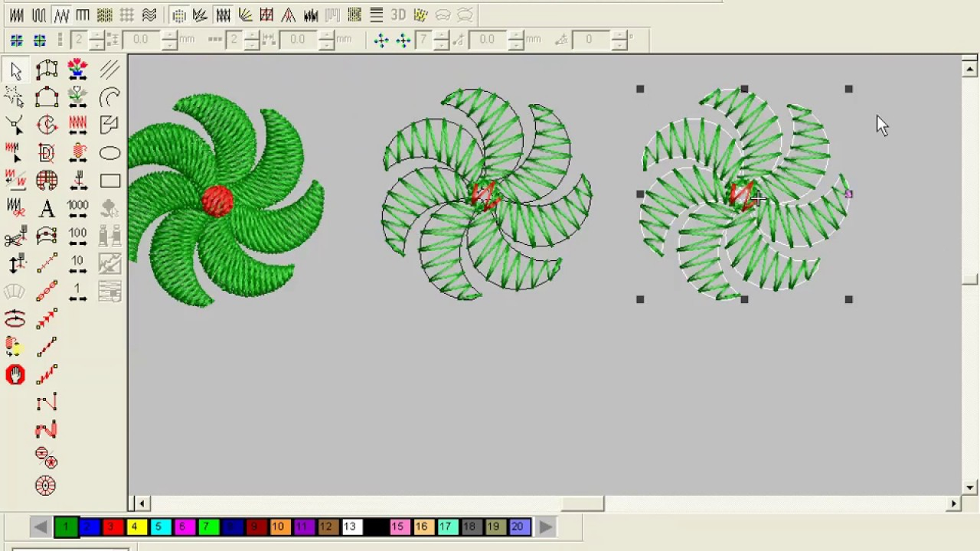Click the travel by 10 stitches icon
Image resolution: width=980 pixels, height=551 pixels.
[77, 264]
